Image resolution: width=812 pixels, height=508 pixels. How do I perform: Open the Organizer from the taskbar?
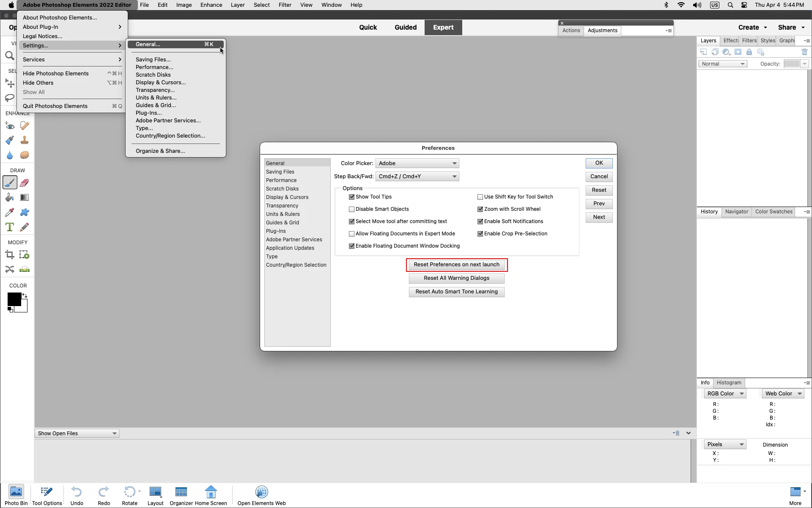(181, 495)
